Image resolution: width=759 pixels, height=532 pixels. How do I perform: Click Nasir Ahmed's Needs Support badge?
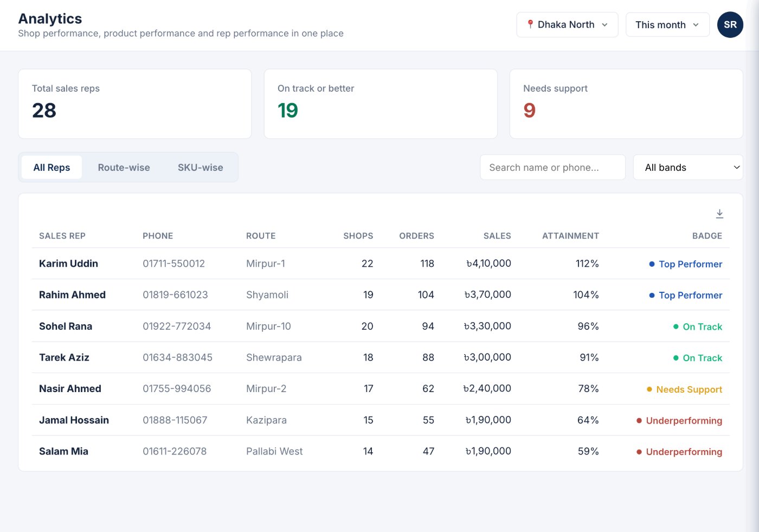click(x=685, y=389)
